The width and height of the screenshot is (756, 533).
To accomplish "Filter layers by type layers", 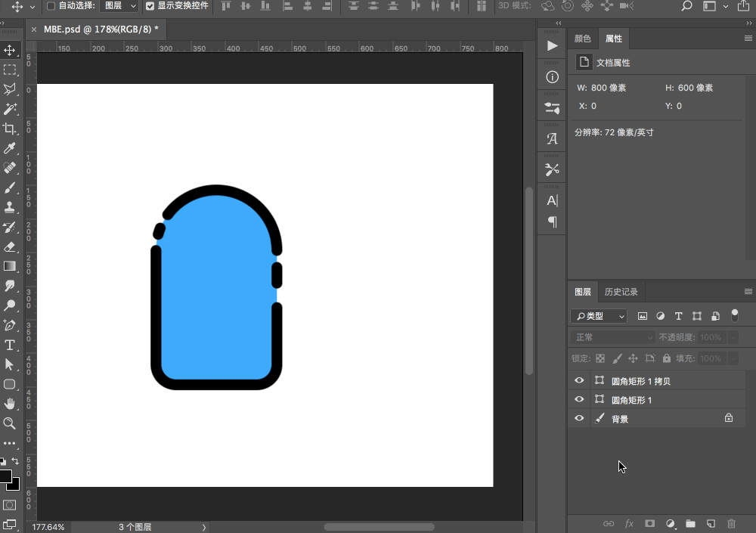I will 678,316.
